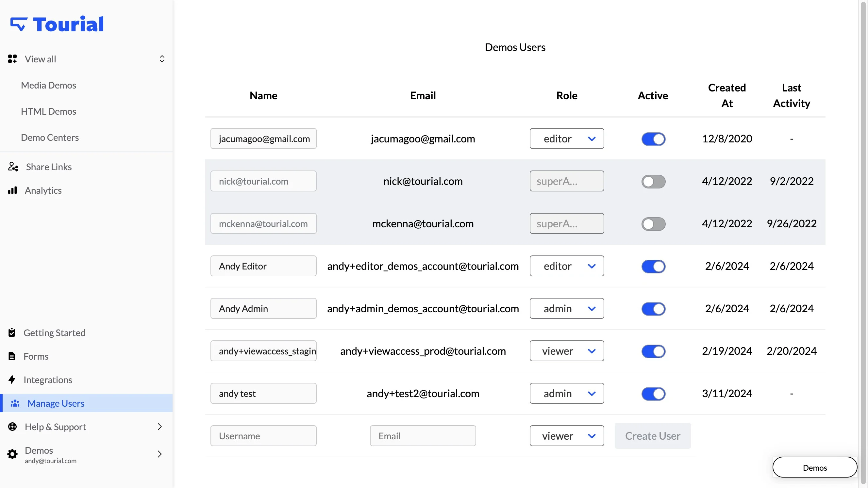Click the 3/11/2024 created date
This screenshot has height=488, width=868.
[x=727, y=393]
